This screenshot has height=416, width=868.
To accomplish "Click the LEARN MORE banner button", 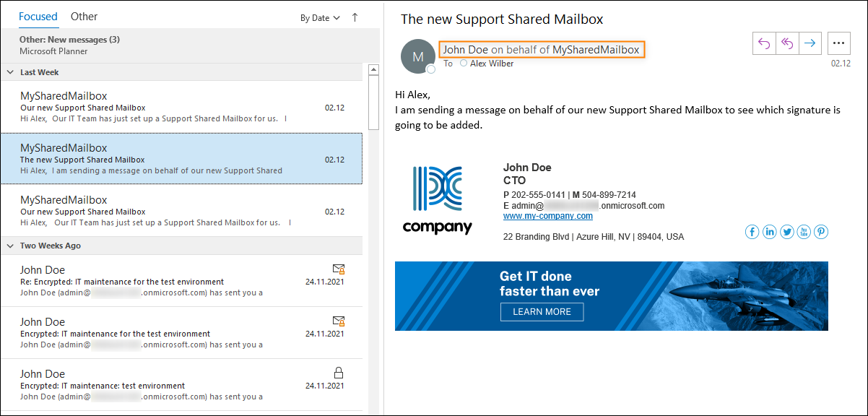I will click(542, 312).
